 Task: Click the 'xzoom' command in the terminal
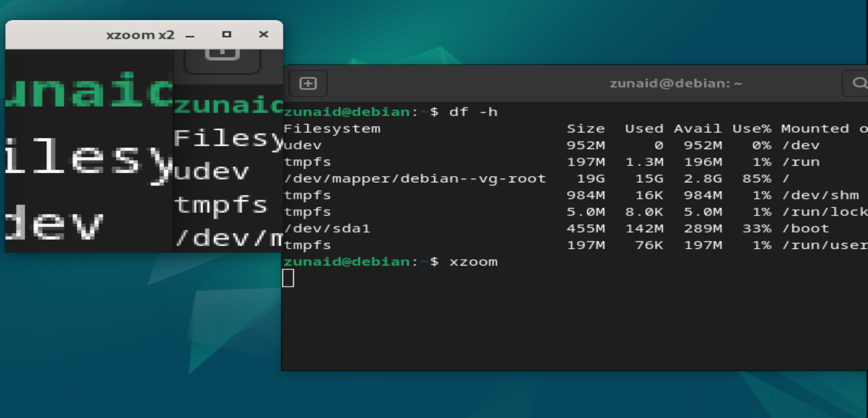(x=473, y=262)
